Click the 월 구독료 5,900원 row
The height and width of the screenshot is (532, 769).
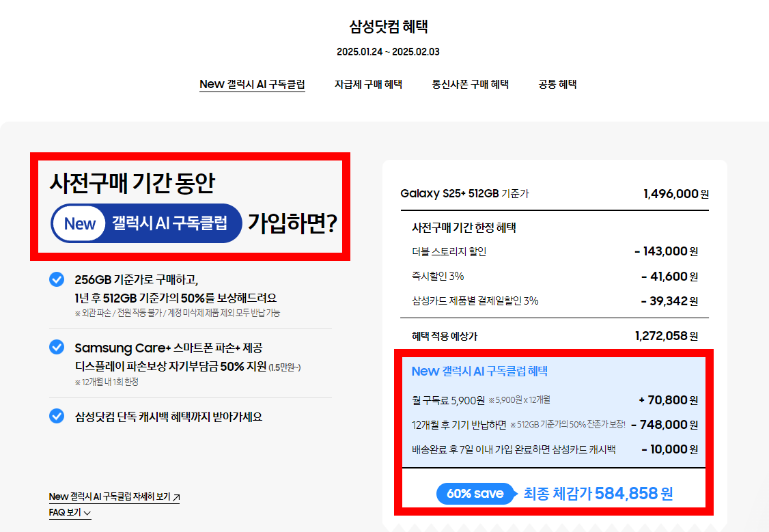(x=555, y=400)
